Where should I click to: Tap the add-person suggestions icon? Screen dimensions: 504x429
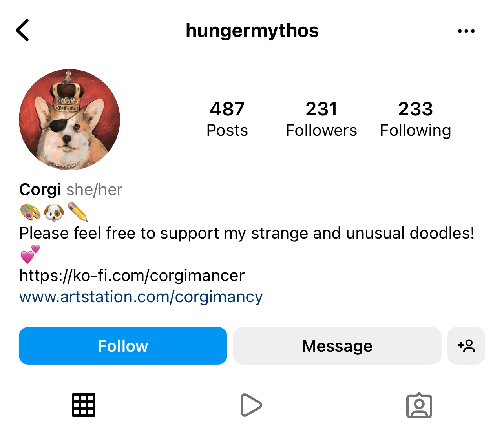pyautogui.click(x=466, y=346)
